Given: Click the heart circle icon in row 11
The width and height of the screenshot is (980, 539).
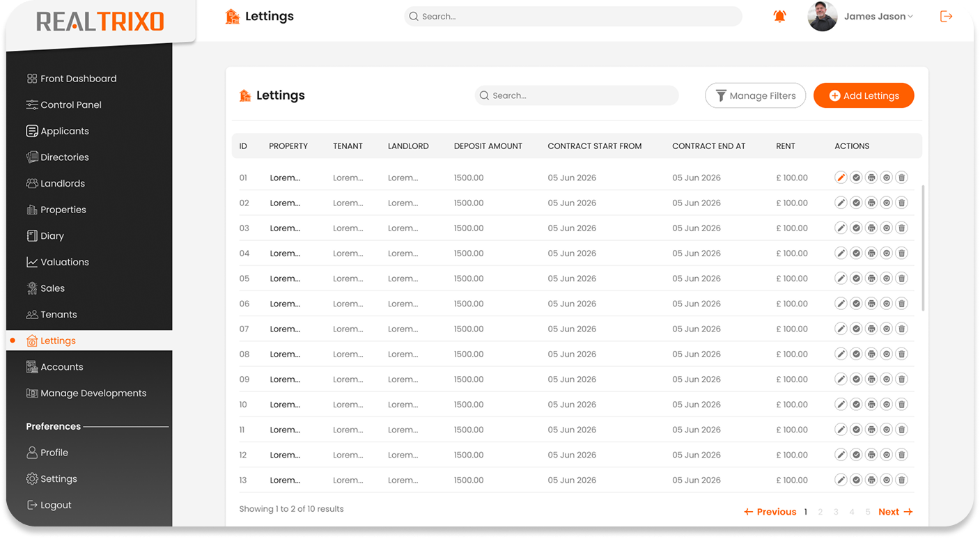Looking at the screenshot, I should [886, 430].
